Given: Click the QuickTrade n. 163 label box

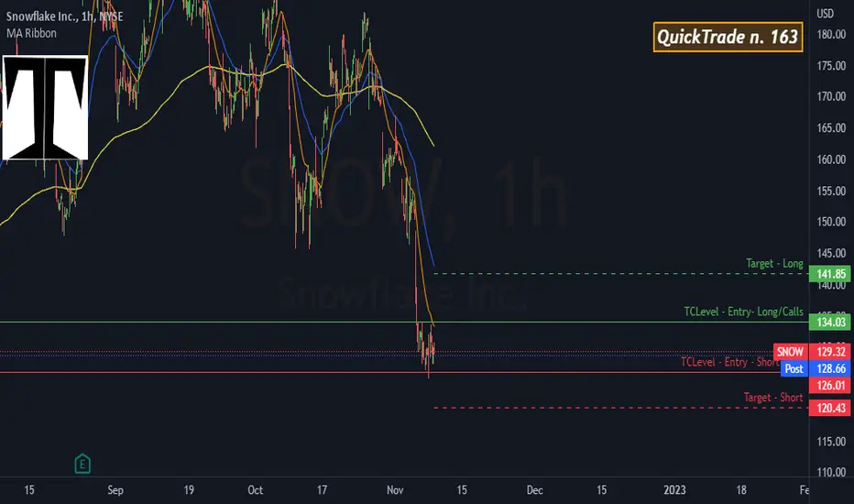Looking at the screenshot, I should (x=728, y=37).
